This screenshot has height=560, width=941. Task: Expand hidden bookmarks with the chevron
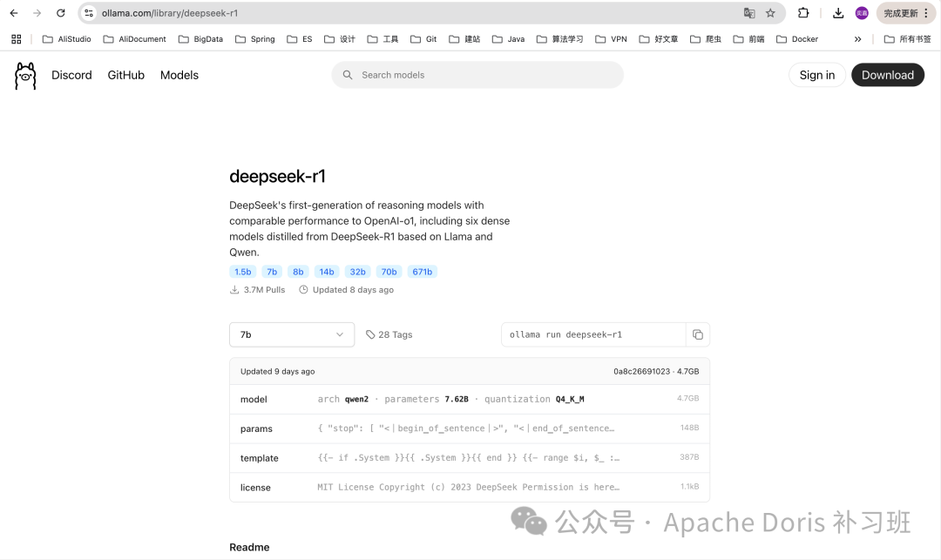click(857, 39)
